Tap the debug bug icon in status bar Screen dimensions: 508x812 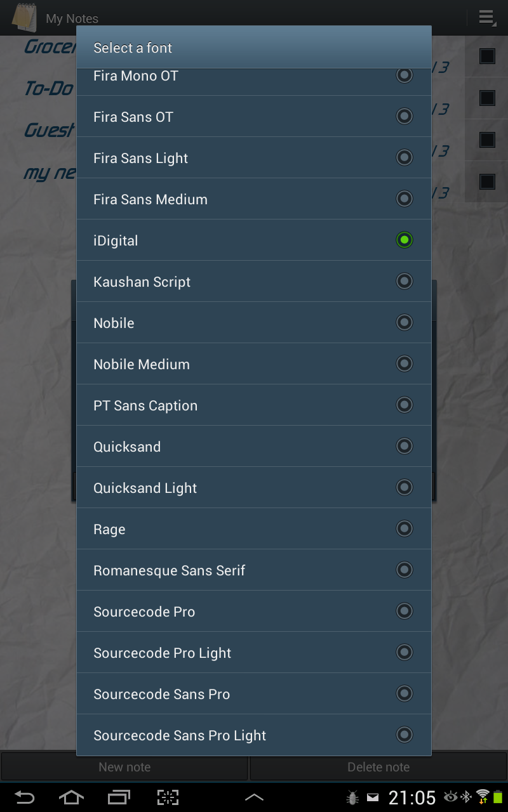(x=352, y=797)
